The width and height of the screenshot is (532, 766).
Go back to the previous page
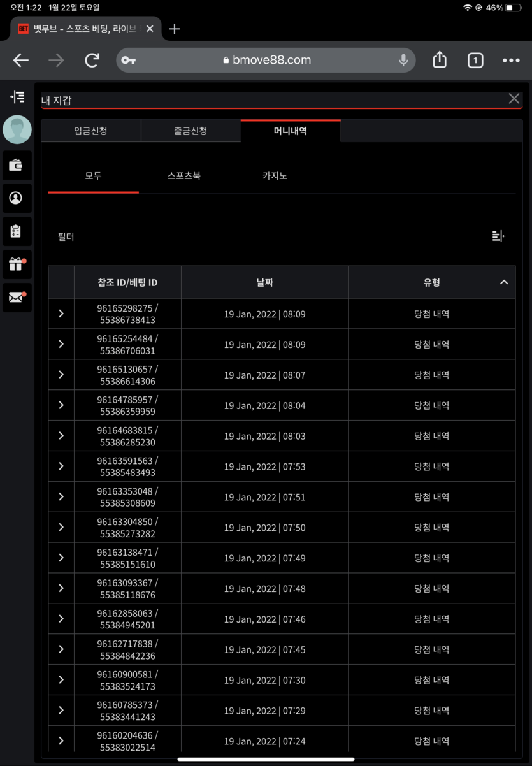click(21, 61)
